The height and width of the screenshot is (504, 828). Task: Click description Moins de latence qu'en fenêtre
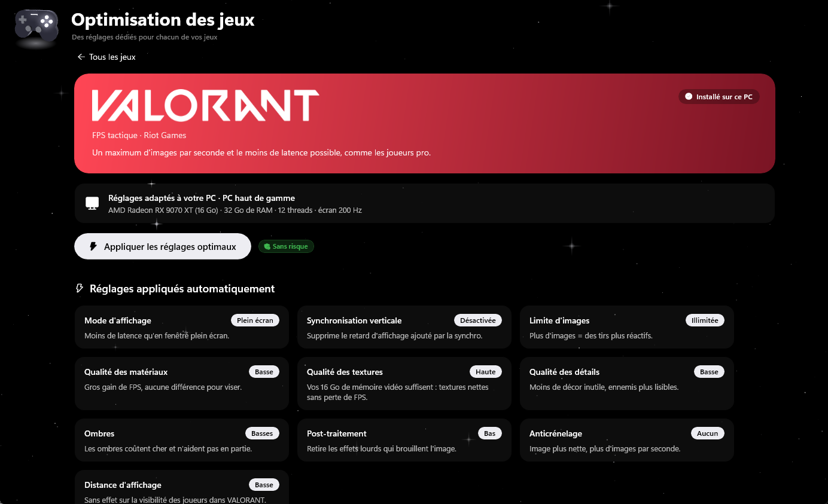(x=157, y=336)
